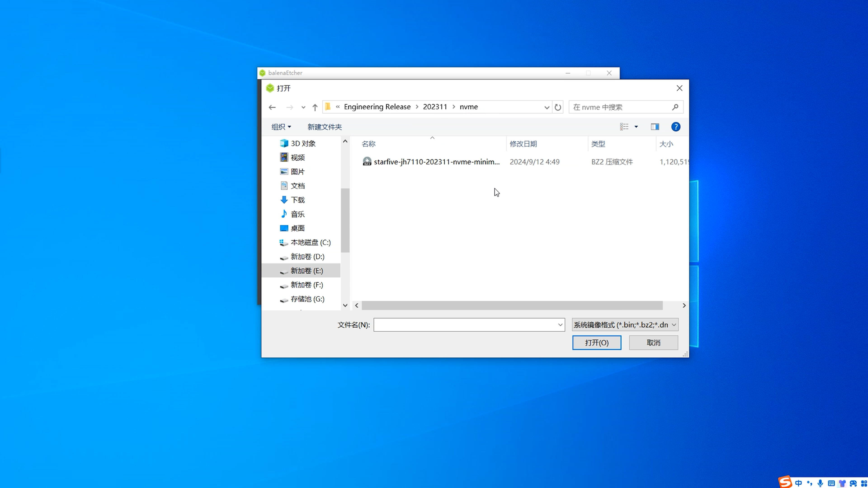Open the 组织 (Organize) menu
This screenshot has height=488, width=868.
click(x=281, y=127)
